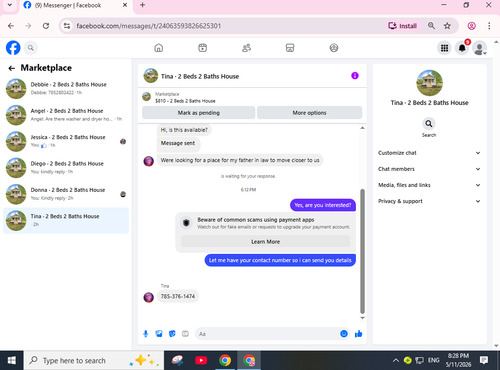Click the chat scroll-down arrow
This screenshot has width=500, height=370.
pyautogui.click(x=362, y=318)
